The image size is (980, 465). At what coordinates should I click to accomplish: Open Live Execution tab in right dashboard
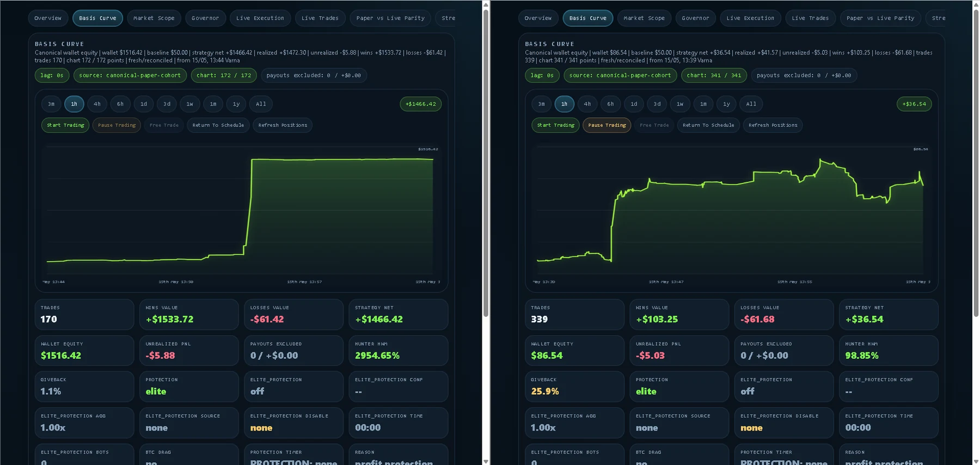coord(750,18)
